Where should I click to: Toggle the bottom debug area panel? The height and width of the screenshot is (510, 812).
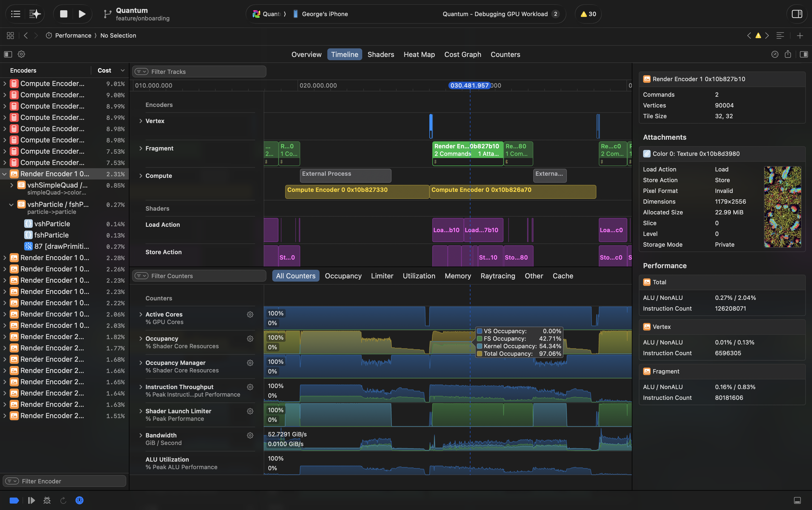point(797,500)
